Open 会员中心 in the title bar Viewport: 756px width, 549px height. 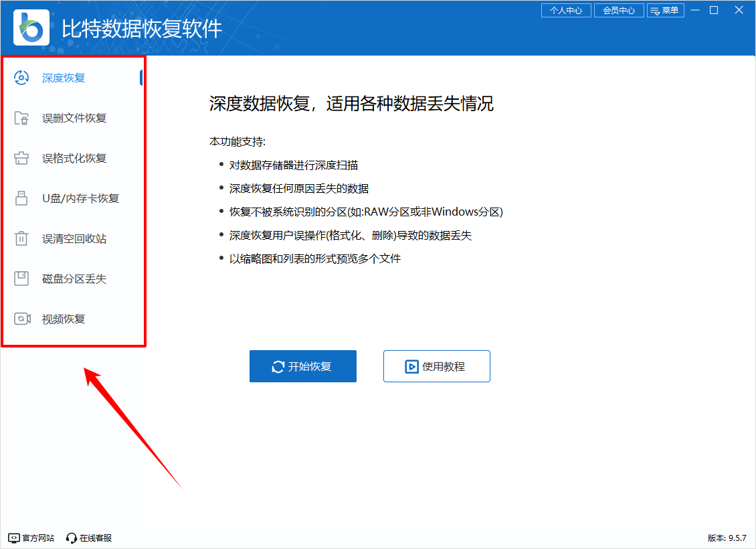[619, 11]
